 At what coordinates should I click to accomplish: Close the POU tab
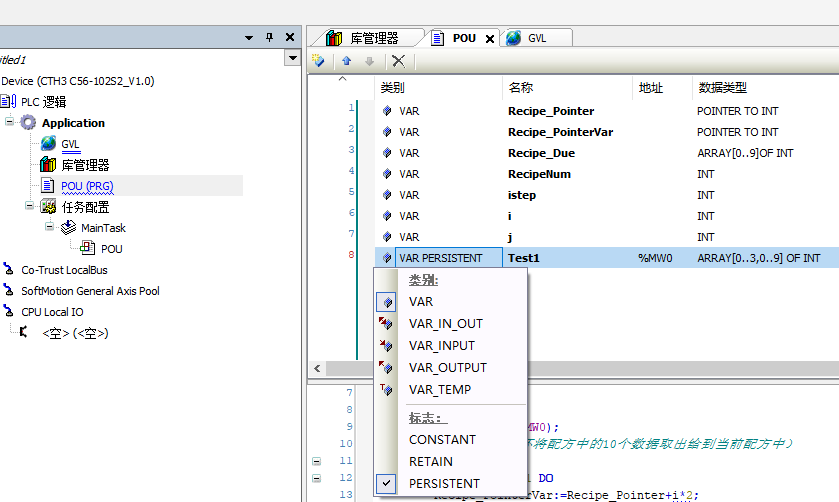click(x=490, y=39)
